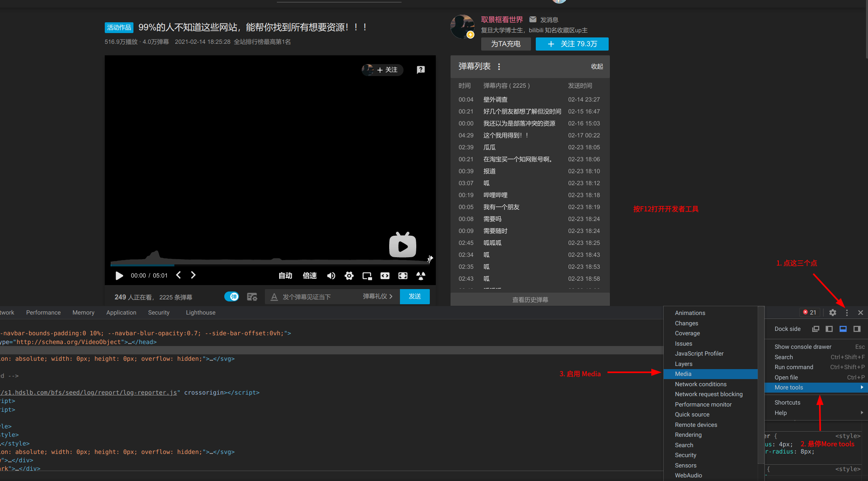Enable picture-in-picture mode in player
This screenshot has width=868, height=481.
coord(367,276)
